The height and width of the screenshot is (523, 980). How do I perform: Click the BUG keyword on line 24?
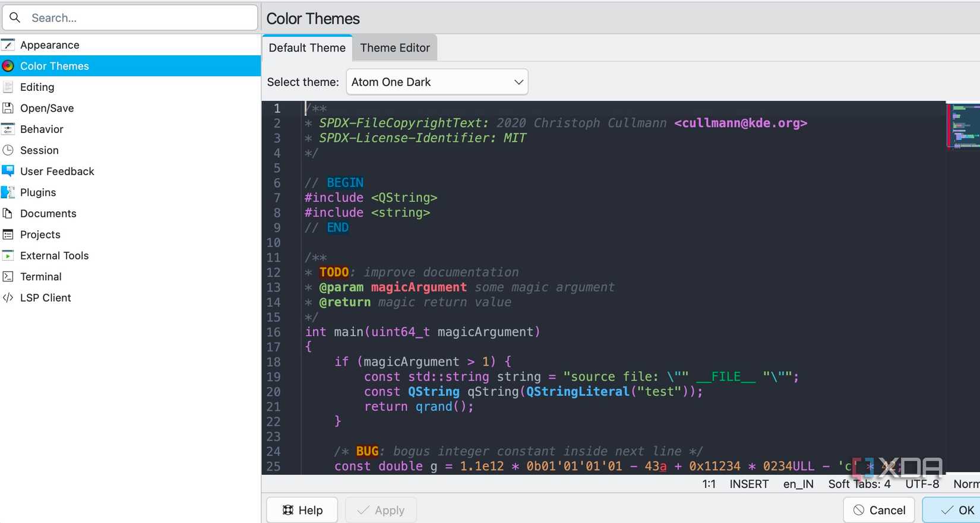click(x=367, y=451)
